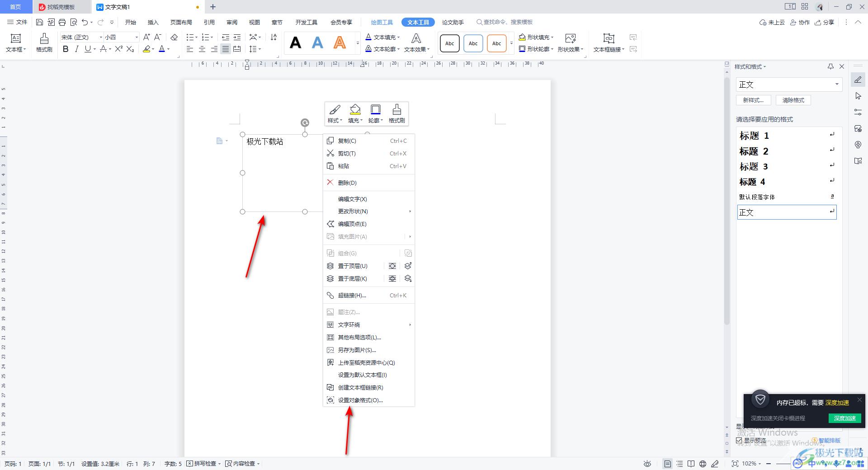Click 文本框链接 textbox link icon
Image resolution: width=868 pixels, height=470 pixels.
[x=609, y=38]
